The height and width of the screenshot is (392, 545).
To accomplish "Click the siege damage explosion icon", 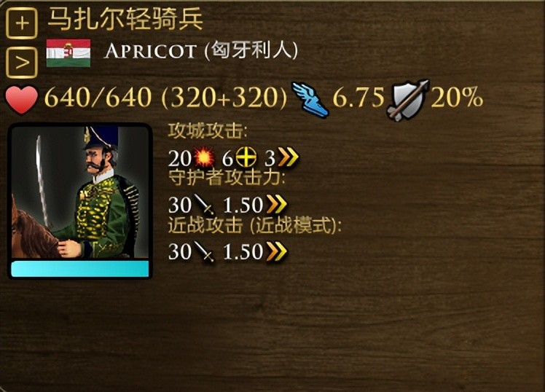I will 205,158.
